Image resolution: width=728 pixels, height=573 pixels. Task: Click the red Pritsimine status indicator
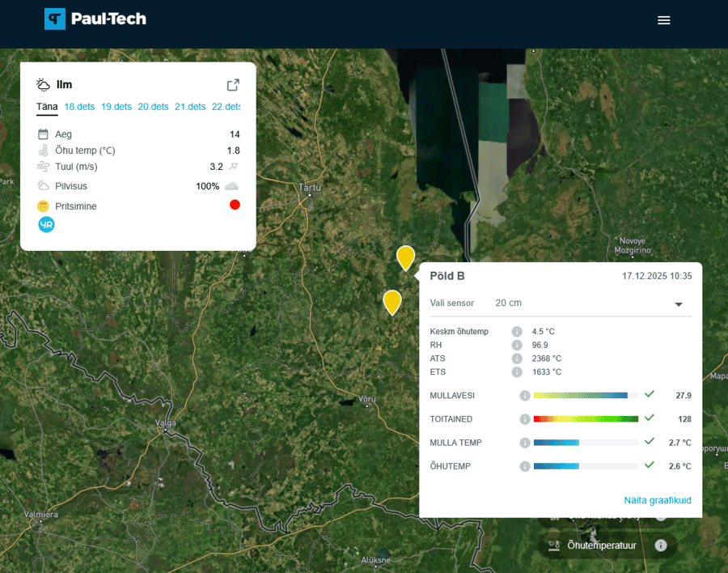coord(235,205)
